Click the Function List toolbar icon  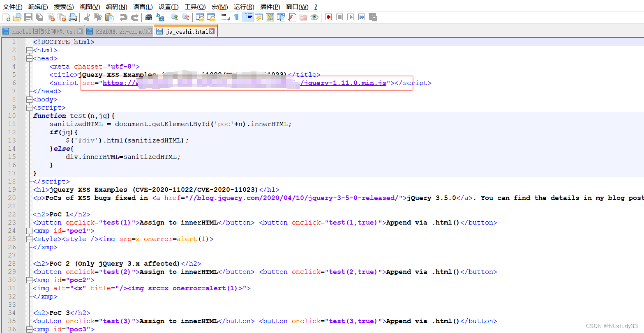pos(292,17)
